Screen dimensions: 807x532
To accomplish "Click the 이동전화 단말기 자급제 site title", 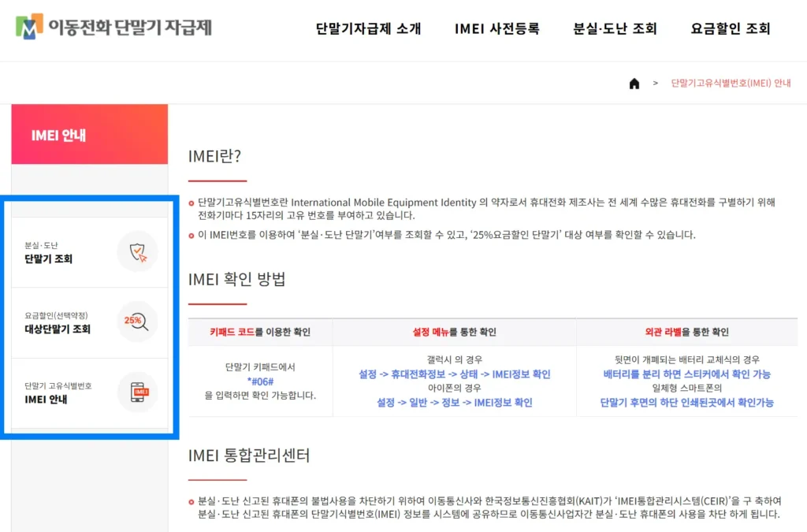I will [x=130, y=28].
